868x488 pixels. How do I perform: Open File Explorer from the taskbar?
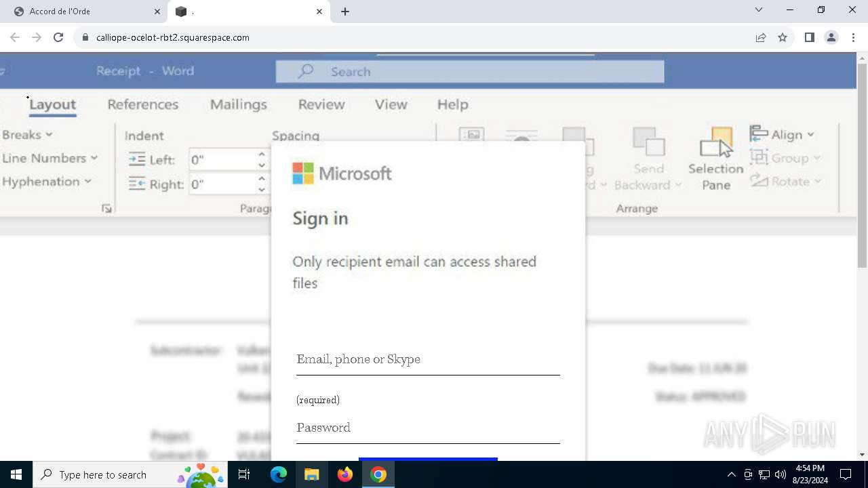[x=311, y=474]
